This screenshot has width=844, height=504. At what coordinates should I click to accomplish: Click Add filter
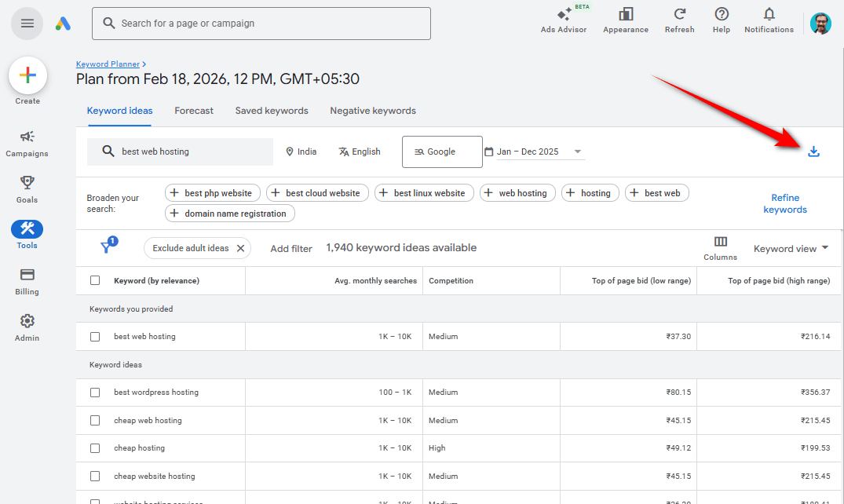click(290, 249)
